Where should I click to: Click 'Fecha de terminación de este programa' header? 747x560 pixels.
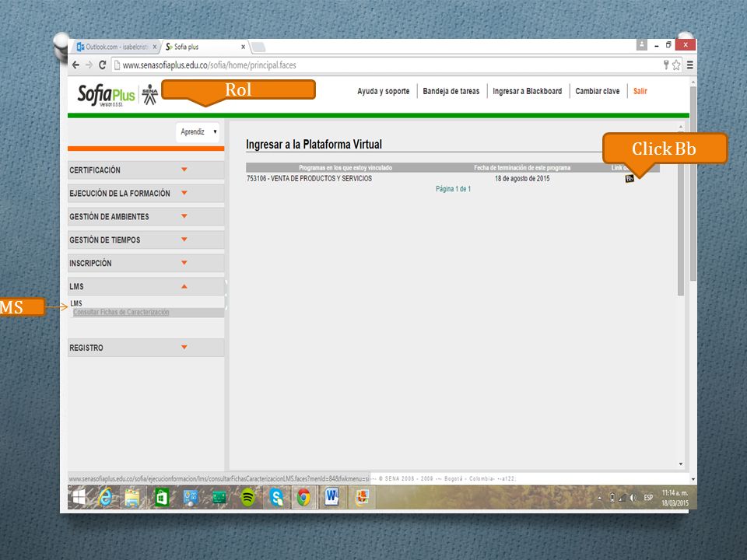(x=522, y=168)
